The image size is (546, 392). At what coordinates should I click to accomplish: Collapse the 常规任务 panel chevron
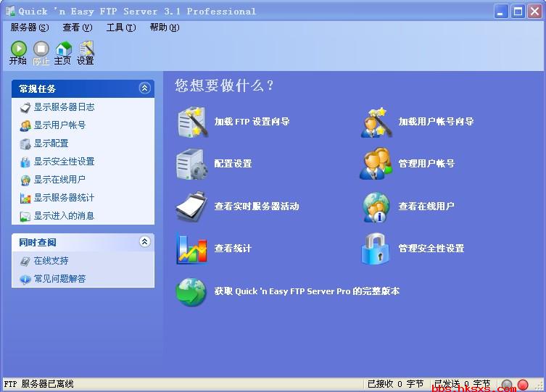[145, 88]
